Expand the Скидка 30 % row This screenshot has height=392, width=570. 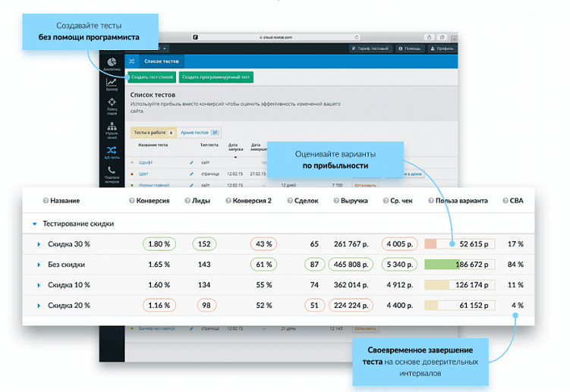39,244
